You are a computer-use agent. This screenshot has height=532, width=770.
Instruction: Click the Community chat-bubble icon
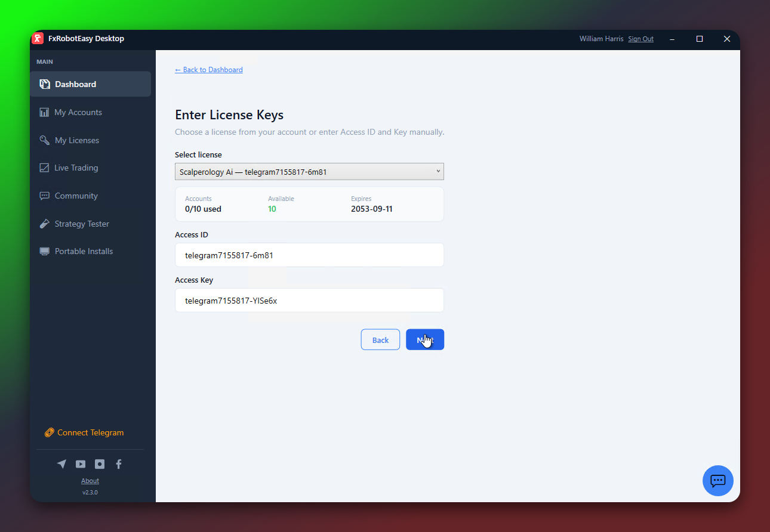[x=44, y=195]
